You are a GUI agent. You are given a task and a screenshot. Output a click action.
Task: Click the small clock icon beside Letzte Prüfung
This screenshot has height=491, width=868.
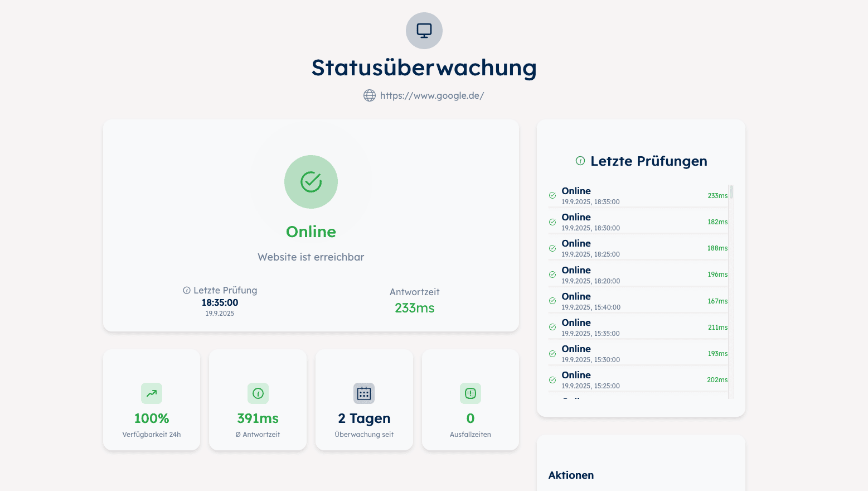187,291
